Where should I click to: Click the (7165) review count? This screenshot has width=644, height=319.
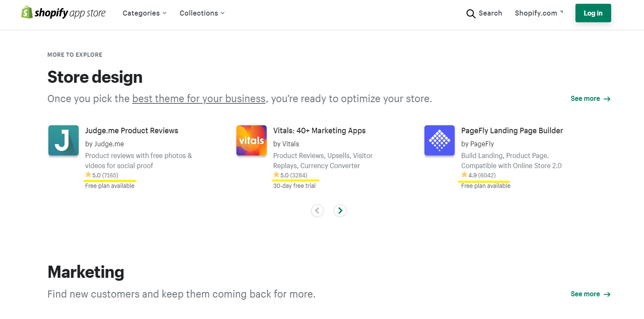[110, 175]
